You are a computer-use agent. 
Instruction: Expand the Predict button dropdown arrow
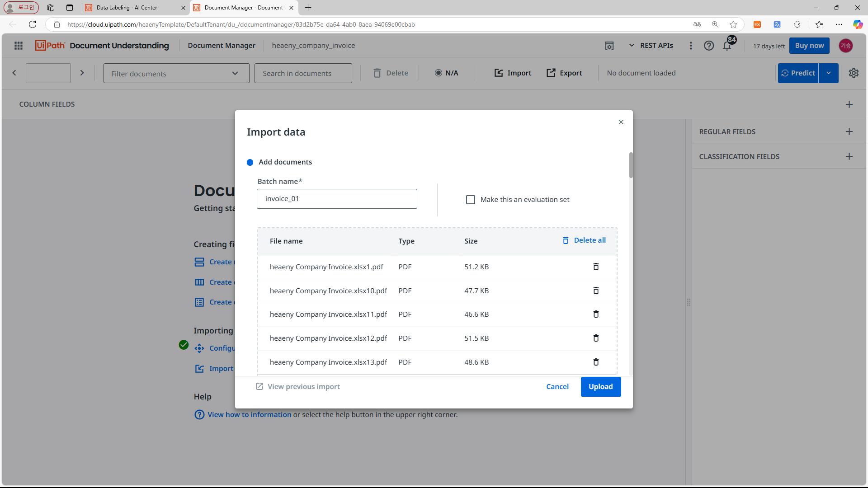tap(828, 73)
